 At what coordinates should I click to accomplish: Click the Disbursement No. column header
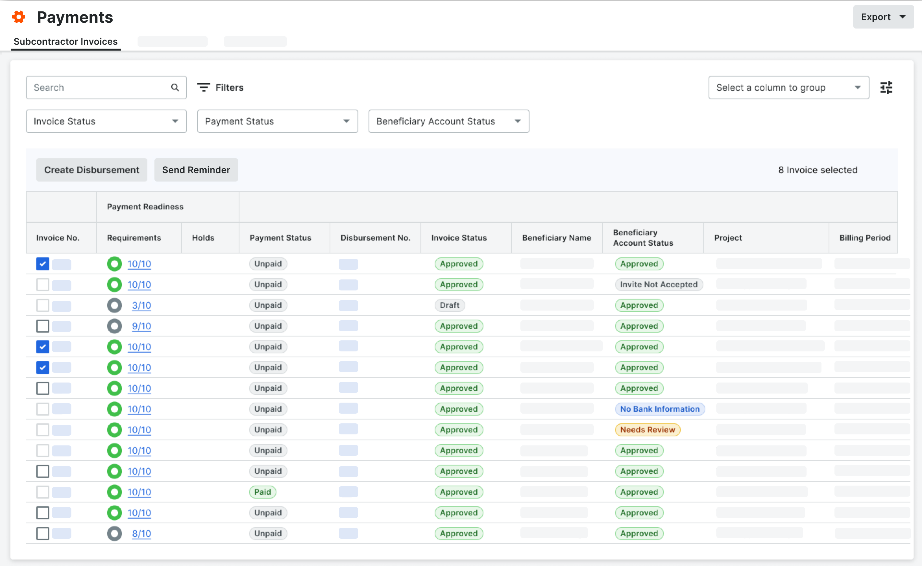point(376,238)
